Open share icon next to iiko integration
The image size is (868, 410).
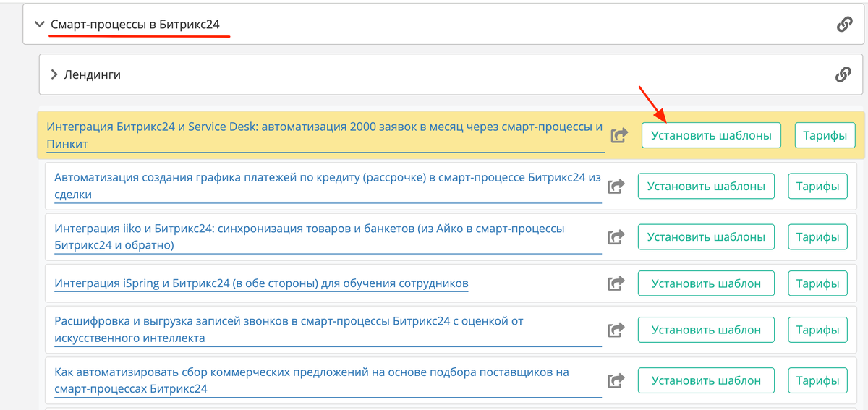click(616, 236)
